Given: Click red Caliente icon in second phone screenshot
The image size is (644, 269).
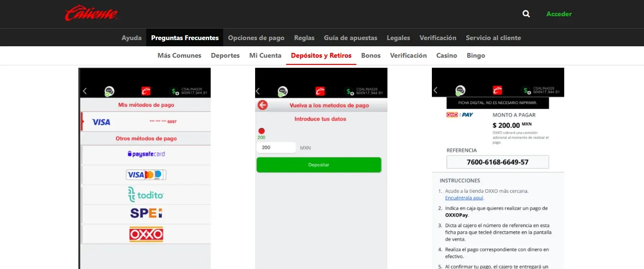Looking at the screenshot, I should [320, 91].
